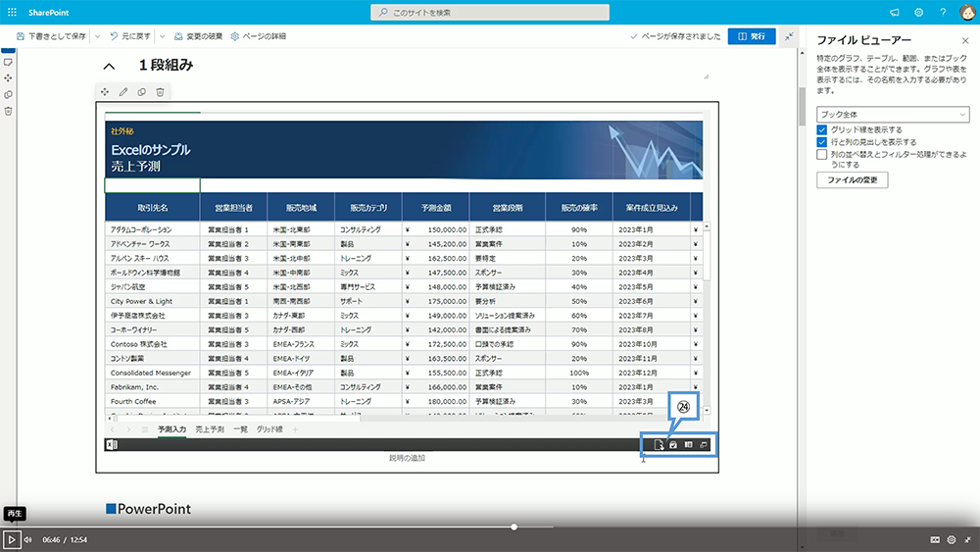Open the video player settings gear
This screenshot has height=552, width=980.
tap(951, 539)
